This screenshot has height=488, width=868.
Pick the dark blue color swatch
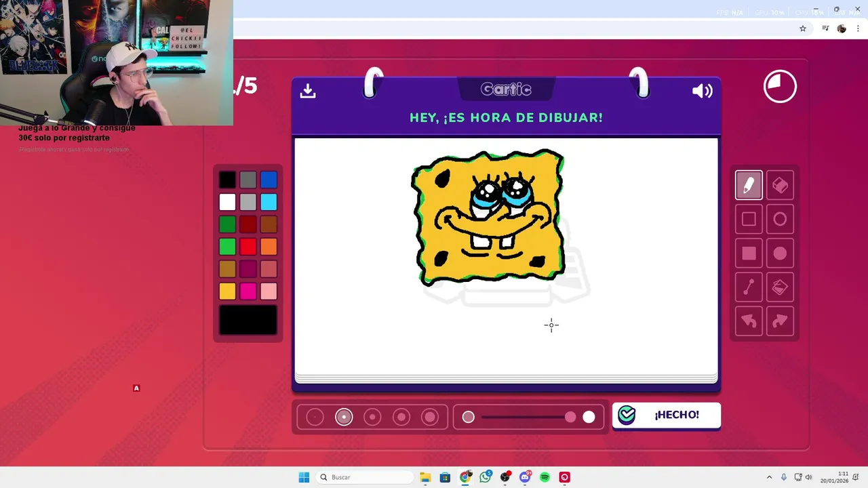269,180
